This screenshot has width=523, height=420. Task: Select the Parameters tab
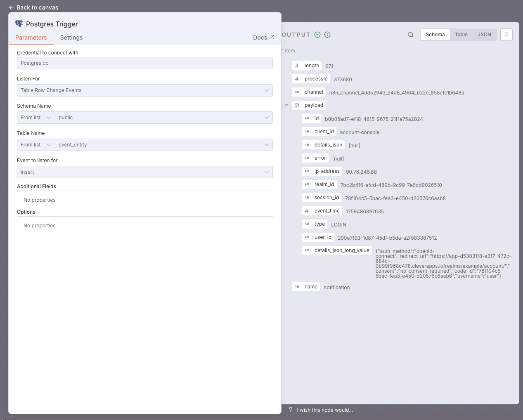(31, 38)
